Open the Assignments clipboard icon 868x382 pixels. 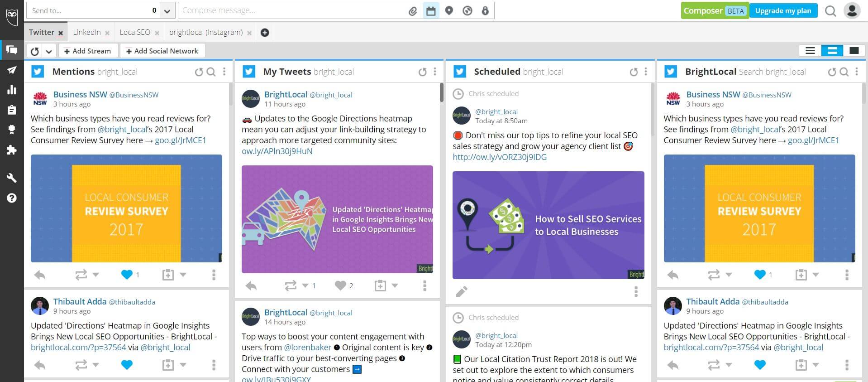point(12,110)
